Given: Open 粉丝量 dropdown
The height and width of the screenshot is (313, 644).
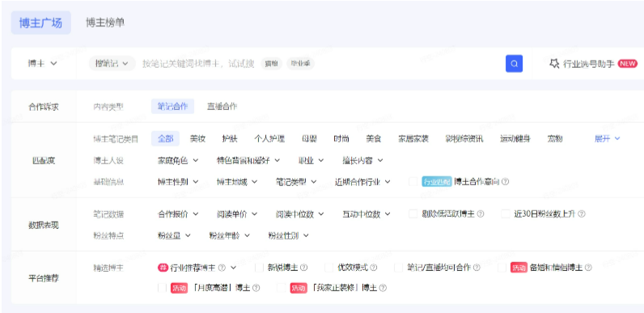Looking at the screenshot, I should click(174, 236).
